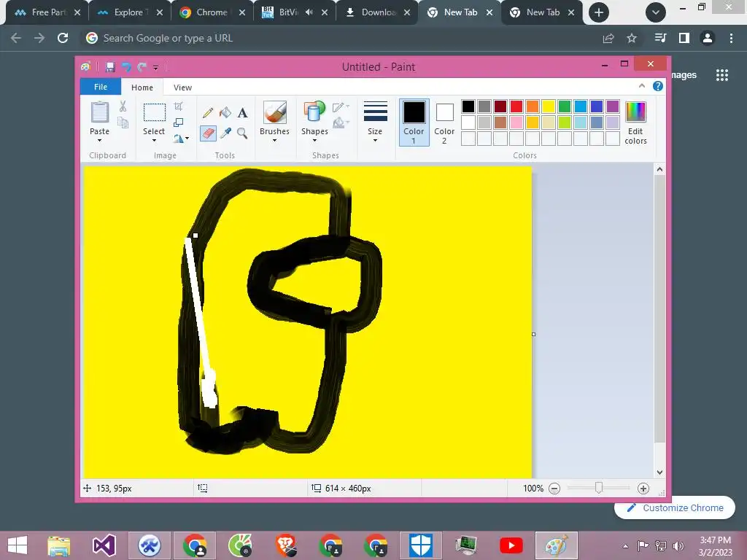Reload the Chrome page

point(63,38)
